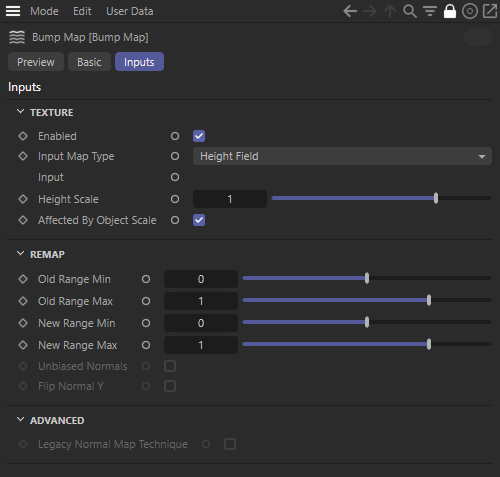Collapse the REMAP section chevron

click(x=20, y=254)
